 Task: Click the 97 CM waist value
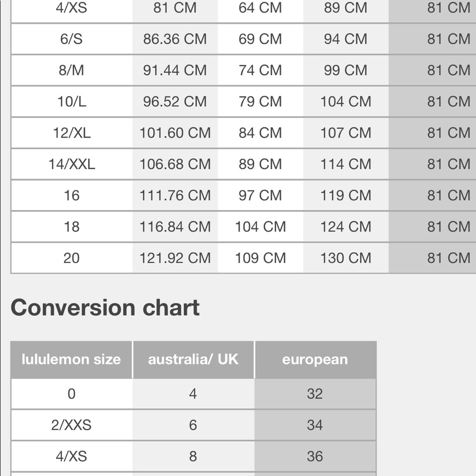[260, 196]
